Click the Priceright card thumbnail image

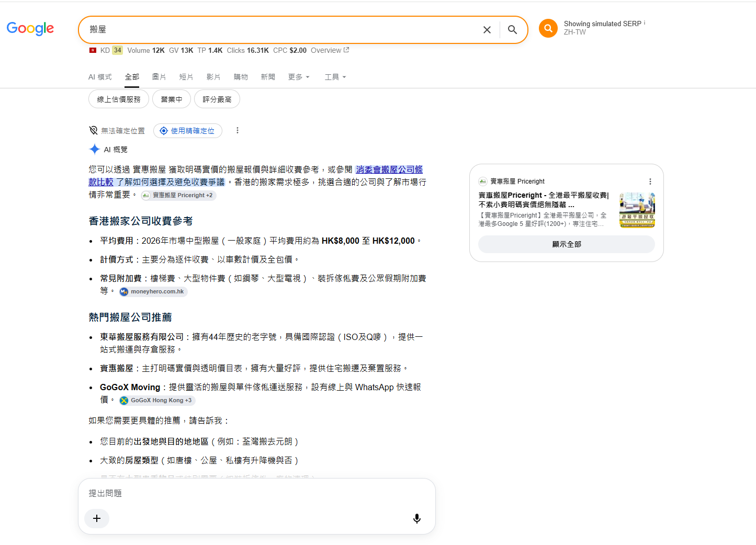(637, 210)
